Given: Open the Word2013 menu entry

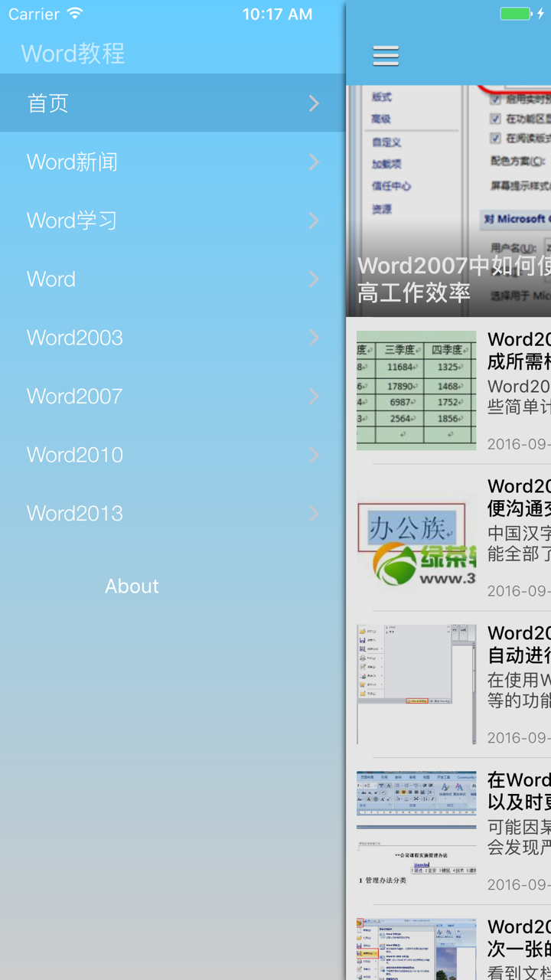Looking at the screenshot, I should pos(173,513).
